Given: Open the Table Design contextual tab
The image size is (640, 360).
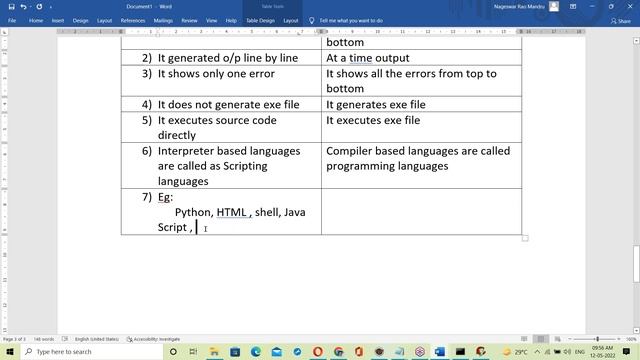Looking at the screenshot, I should pos(260,20).
